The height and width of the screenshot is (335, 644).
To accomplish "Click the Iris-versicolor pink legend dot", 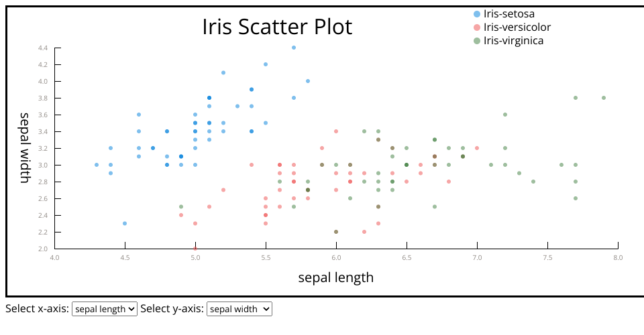I will pos(477,27).
